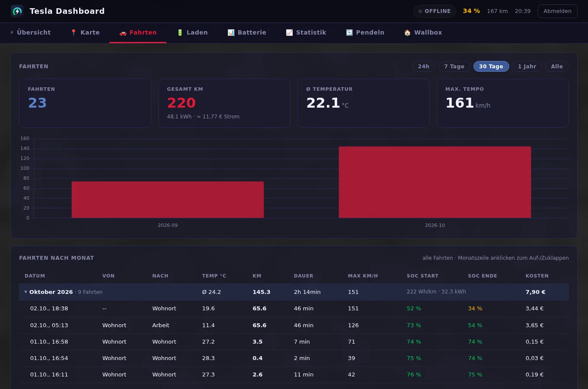The width and height of the screenshot is (588, 389).
Task: Click the DAUER column header
Action: (x=304, y=276)
